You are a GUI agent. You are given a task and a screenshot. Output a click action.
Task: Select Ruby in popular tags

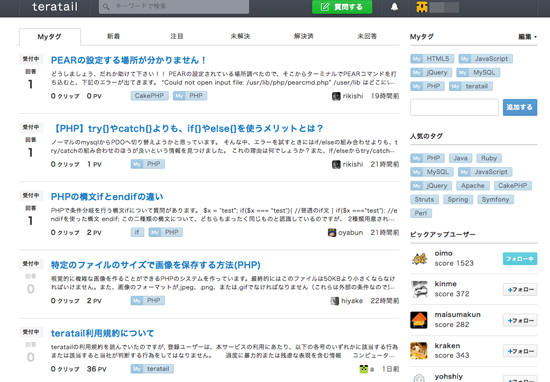coord(489,158)
